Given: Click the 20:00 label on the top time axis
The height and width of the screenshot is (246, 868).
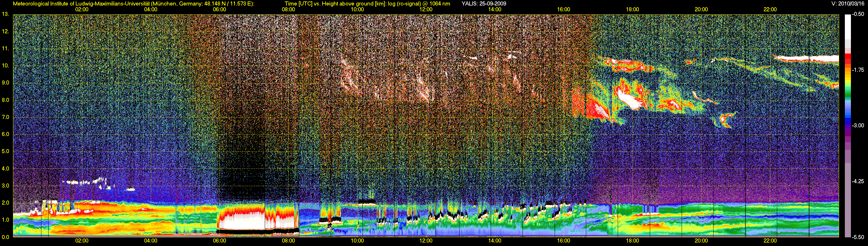Looking at the screenshot, I should pos(701,10).
